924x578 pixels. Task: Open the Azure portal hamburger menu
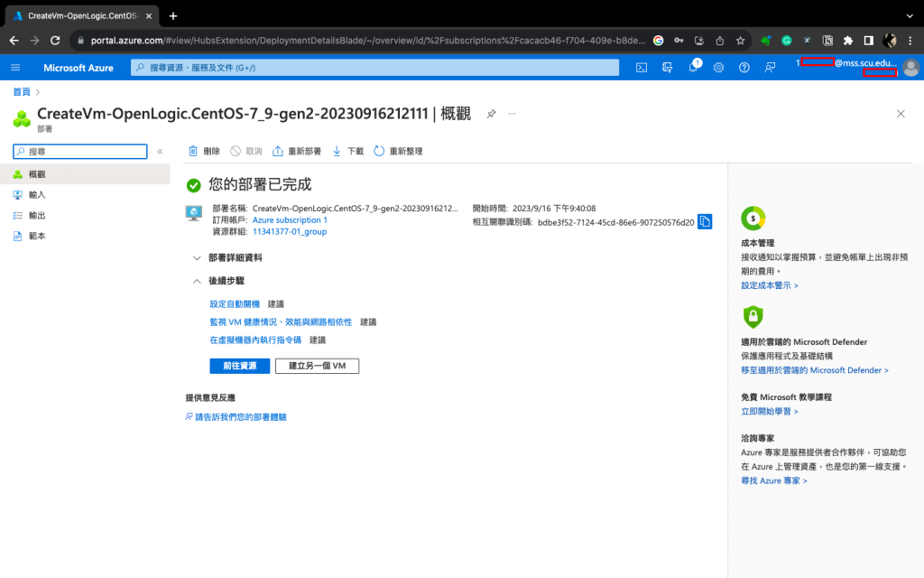(15, 67)
